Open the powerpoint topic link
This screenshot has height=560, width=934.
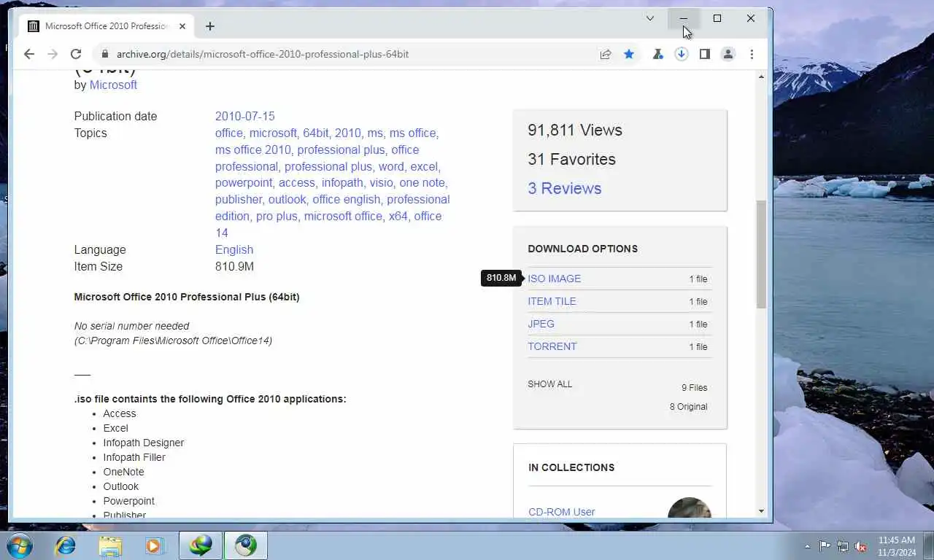[244, 183]
